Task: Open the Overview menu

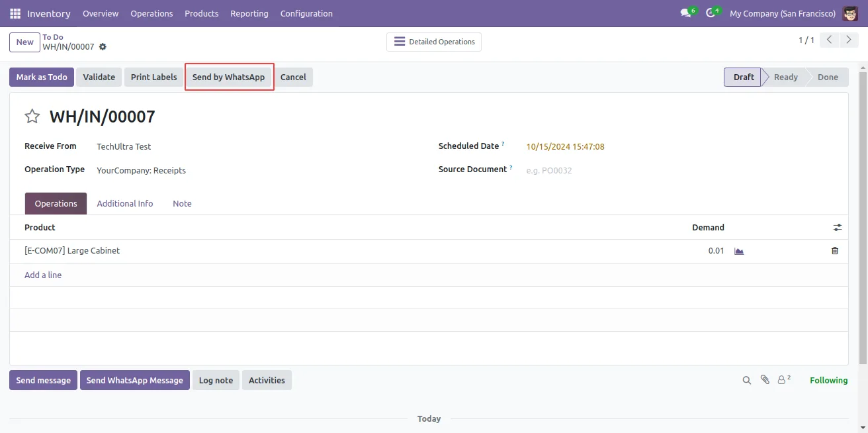Action: point(101,13)
